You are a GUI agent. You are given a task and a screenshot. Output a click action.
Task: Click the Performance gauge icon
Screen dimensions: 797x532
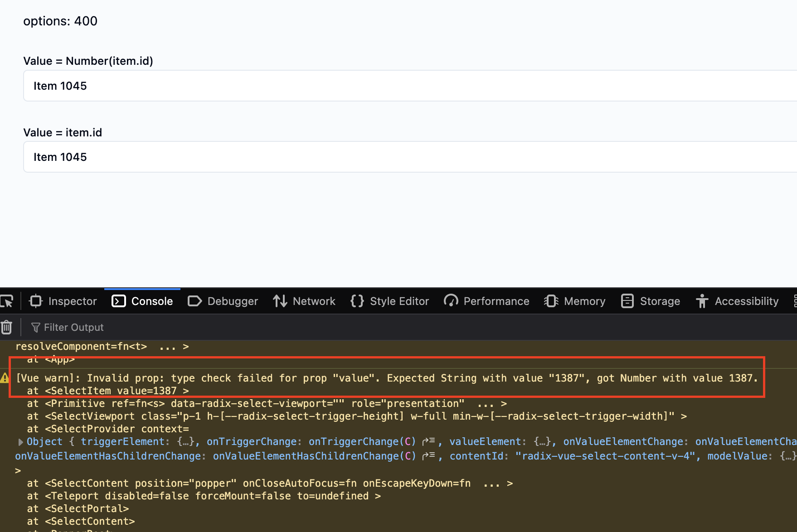[451, 301]
